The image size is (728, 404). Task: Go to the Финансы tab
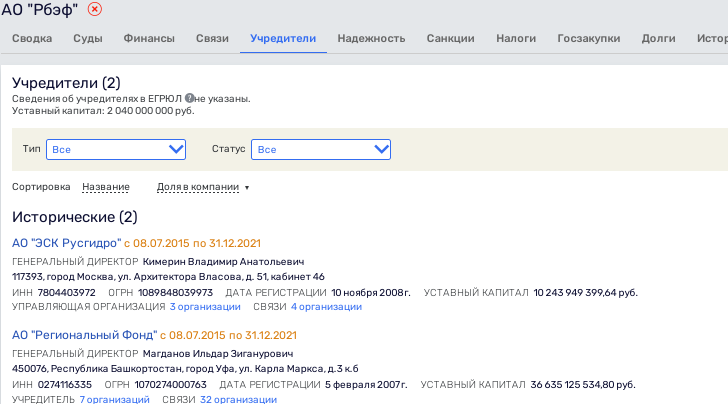149,39
